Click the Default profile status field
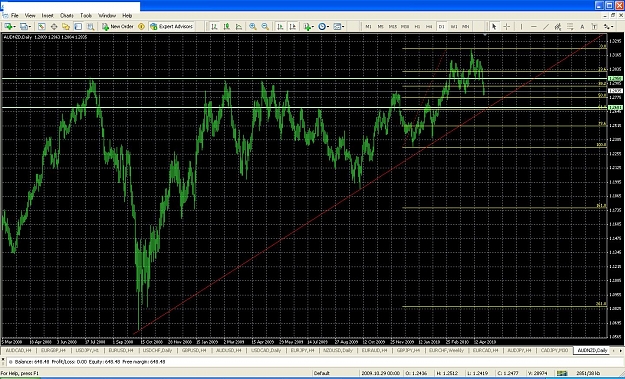This screenshot has height=379, width=625. click(x=322, y=373)
